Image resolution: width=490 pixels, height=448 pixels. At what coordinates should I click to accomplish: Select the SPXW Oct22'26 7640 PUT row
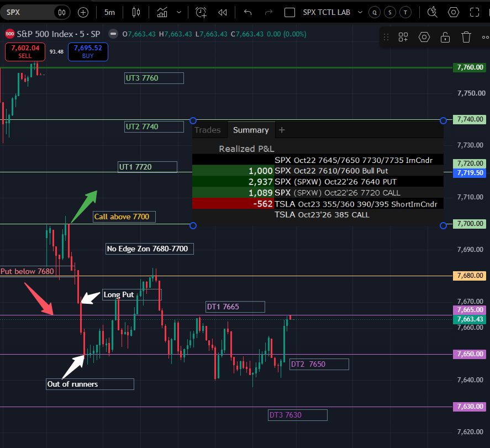coord(318,182)
